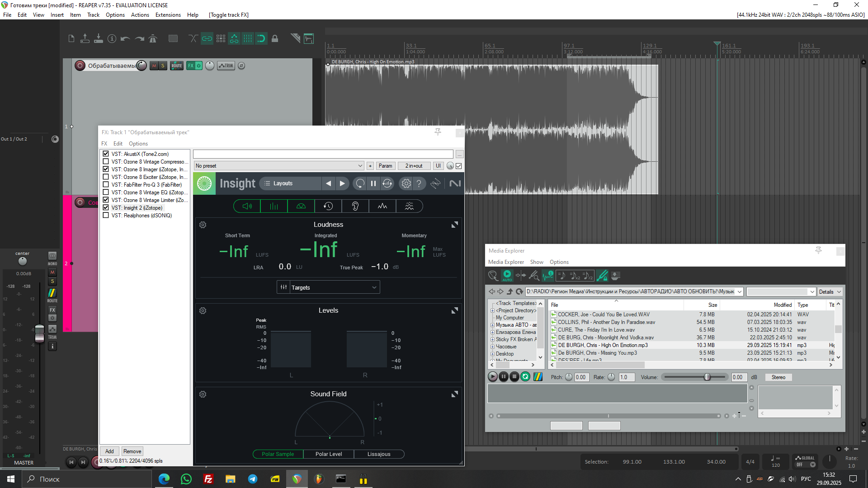Viewport: 868px width, 488px height.
Task: Click the Remove FX button
Action: pyautogui.click(x=132, y=451)
